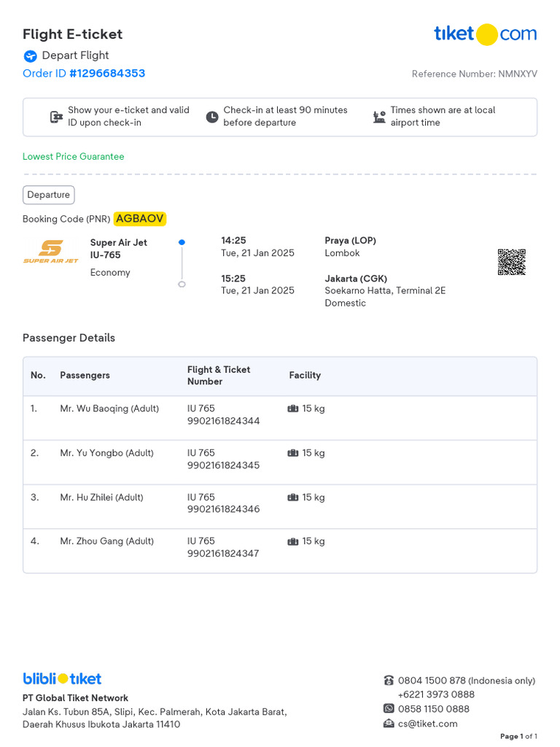Click passenger Mr. Zhou Gang (Adult)
Viewport: 560px width, 747px height.
(x=106, y=541)
